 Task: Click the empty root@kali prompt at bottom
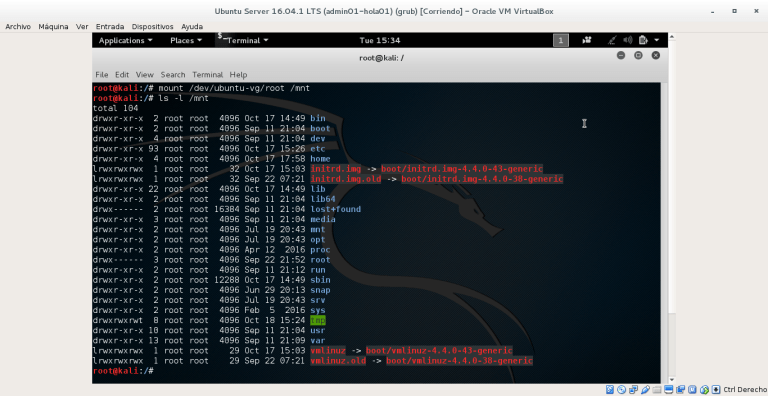pos(123,371)
